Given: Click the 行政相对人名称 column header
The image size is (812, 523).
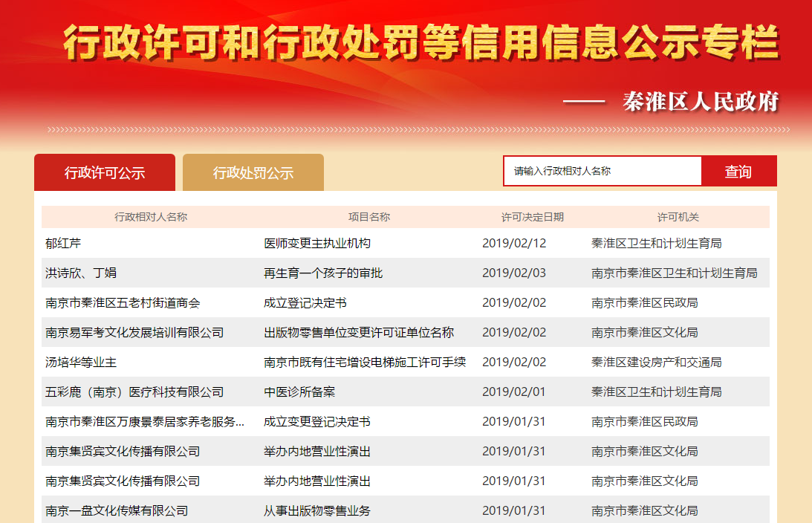Looking at the screenshot, I should (x=151, y=217).
